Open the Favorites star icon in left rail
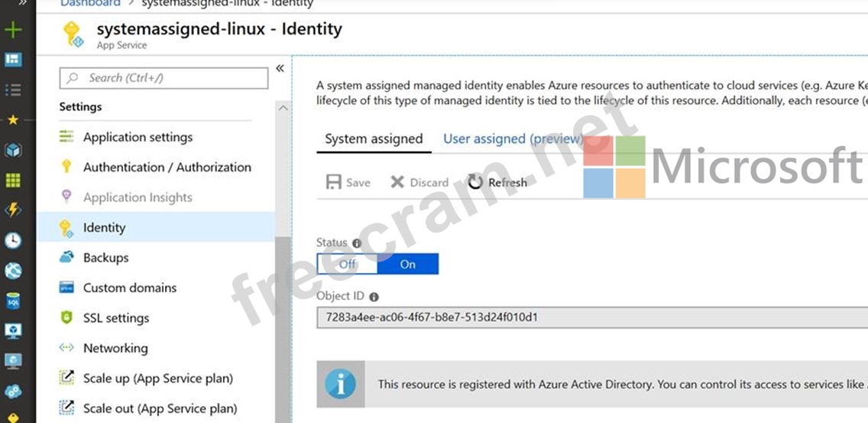The image size is (868, 423). pyautogui.click(x=13, y=120)
